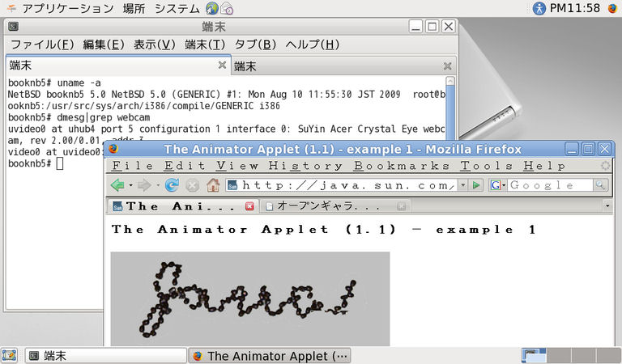
Task: Open Firefox History menu
Action: pyautogui.click(x=305, y=166)
